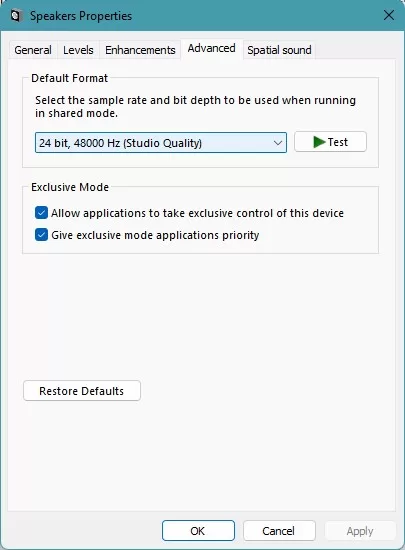Click the 'Give exclusive mode applications priority' label text
The image size is (405, 550).
pos(155,235)
